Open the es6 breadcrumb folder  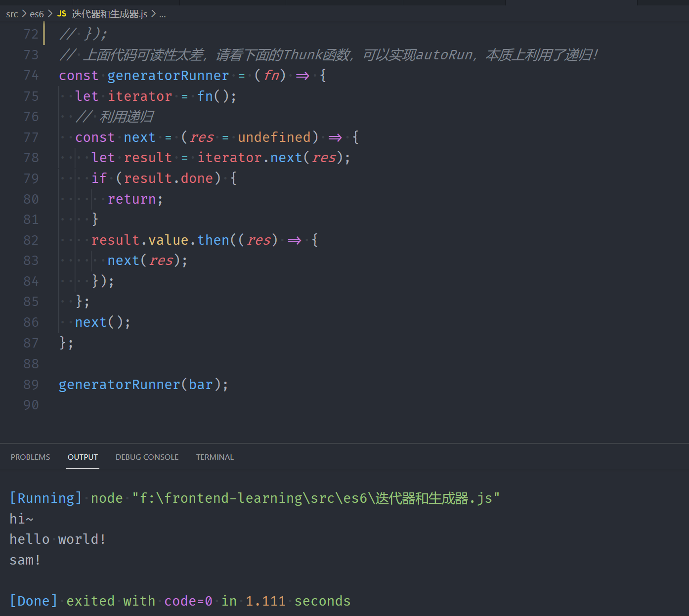[37, 14]
